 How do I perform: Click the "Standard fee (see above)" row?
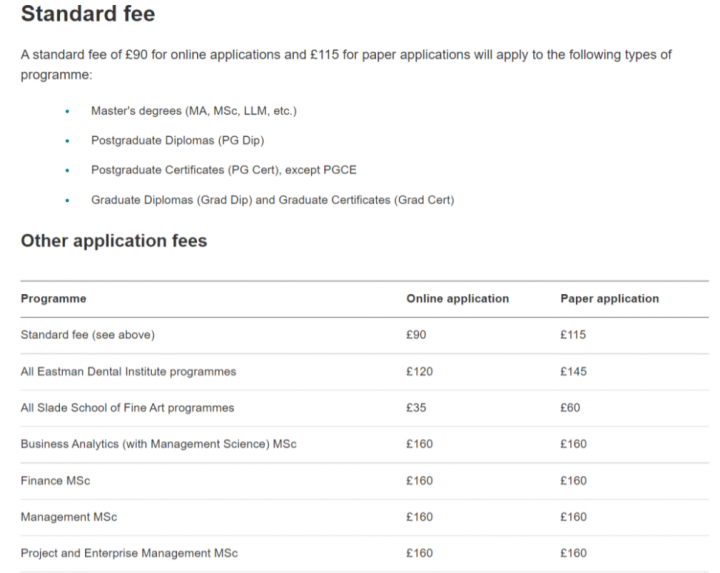pyautogui.click(x=88, y=335)
